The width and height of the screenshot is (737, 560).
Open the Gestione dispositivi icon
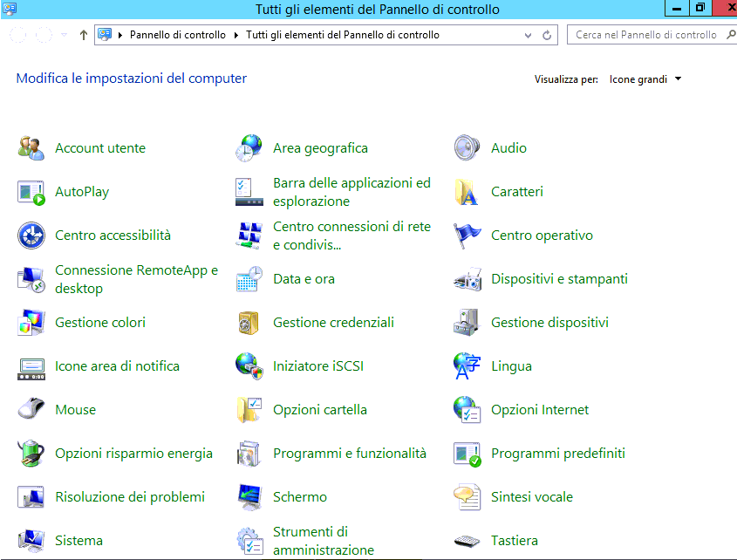click(x=467, y=323)
